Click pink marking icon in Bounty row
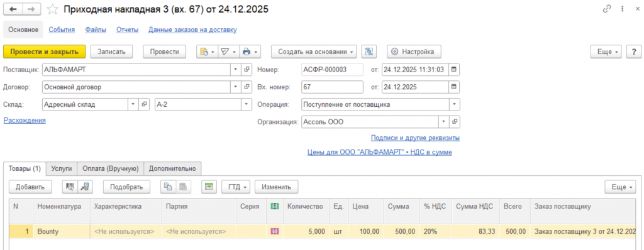The width and height of the screenshot is (644, 250). [274, 232]
